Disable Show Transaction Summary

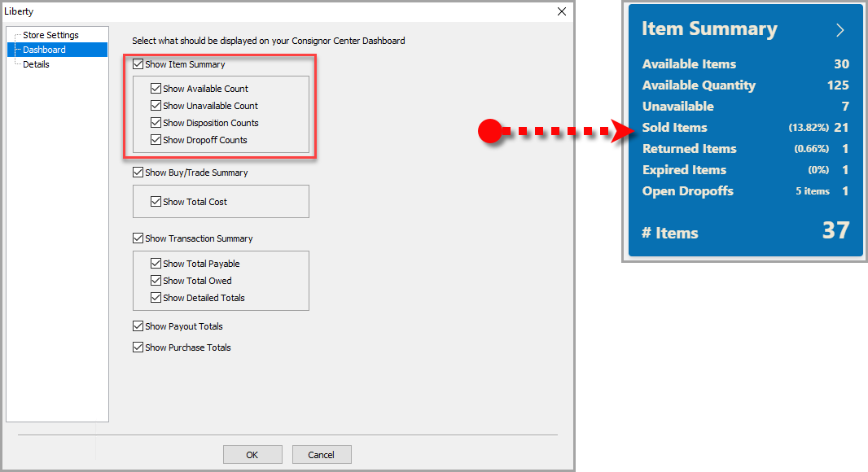[x=138, y=238]
